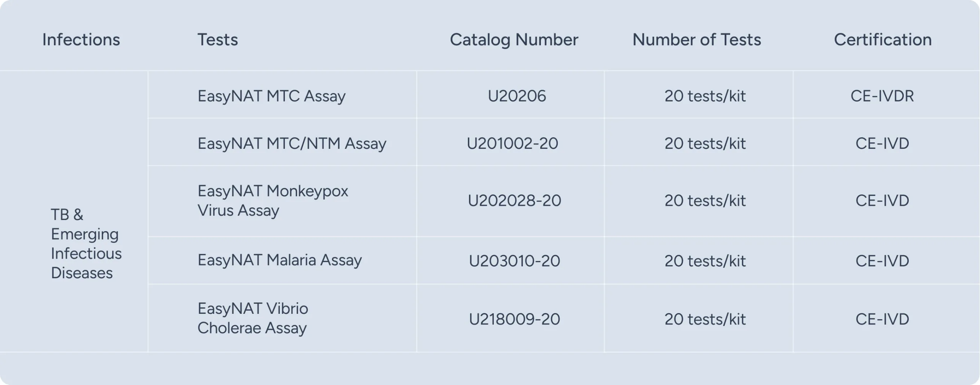Click the Infections column header
Viewport: 980px width, 385px height.
click(81, 40)
